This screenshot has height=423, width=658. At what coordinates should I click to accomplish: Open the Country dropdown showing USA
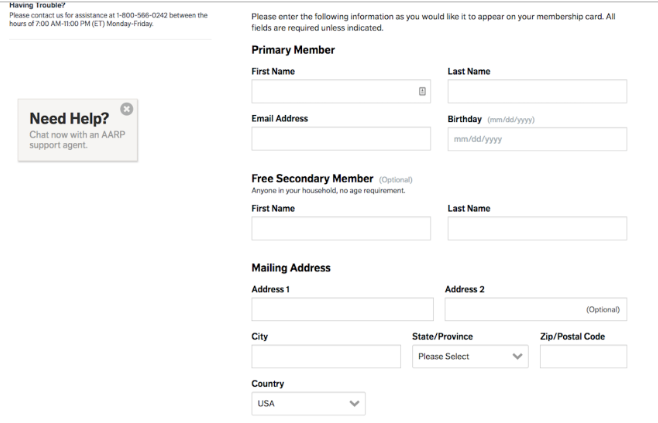(308, 404)
